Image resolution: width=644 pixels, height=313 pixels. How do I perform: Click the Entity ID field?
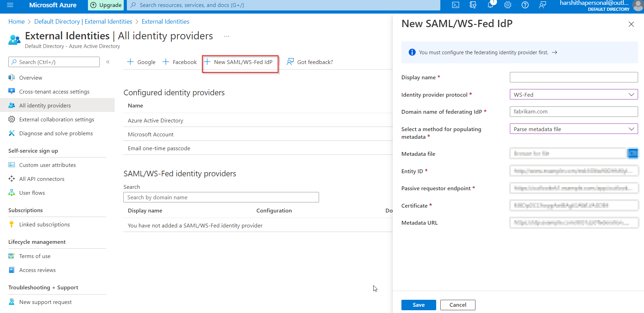(x=574, y=171)
